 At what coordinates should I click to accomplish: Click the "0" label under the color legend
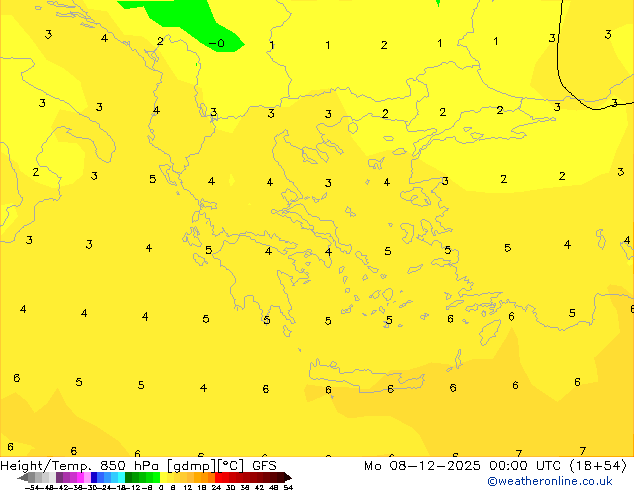click(161, 487)
